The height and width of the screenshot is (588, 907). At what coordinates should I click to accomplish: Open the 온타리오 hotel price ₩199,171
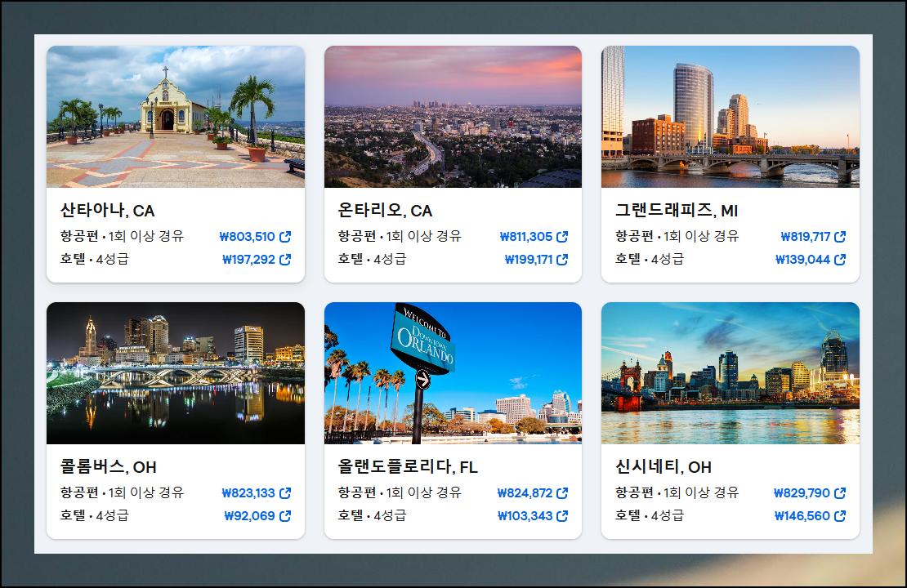coord(529,260)
